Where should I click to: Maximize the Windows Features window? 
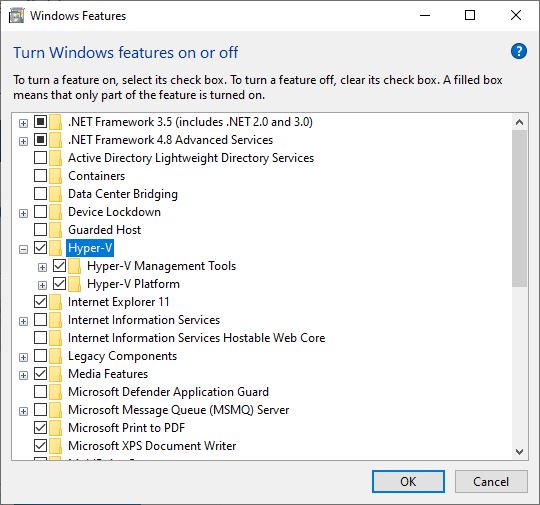pos(470,15)
